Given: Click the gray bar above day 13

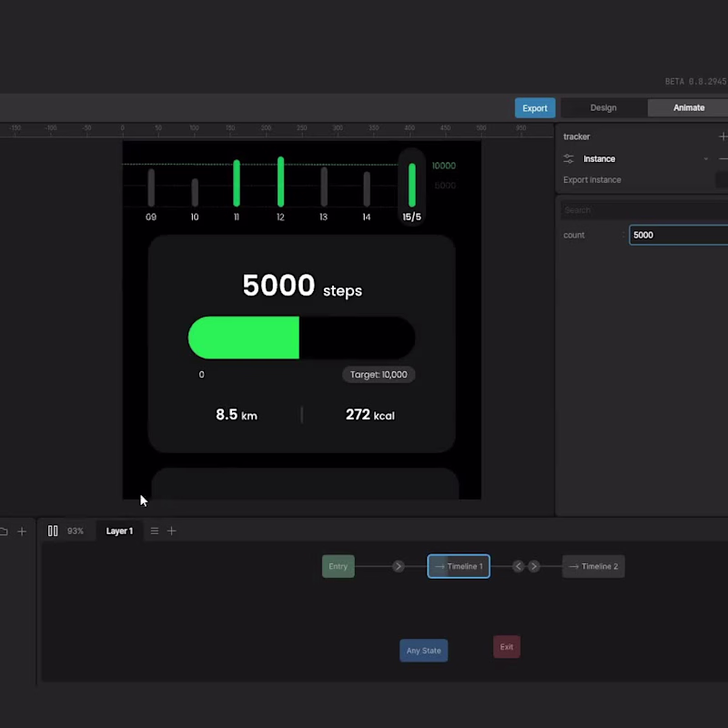Looking at the screenshot, I should [x=324, y=187].
